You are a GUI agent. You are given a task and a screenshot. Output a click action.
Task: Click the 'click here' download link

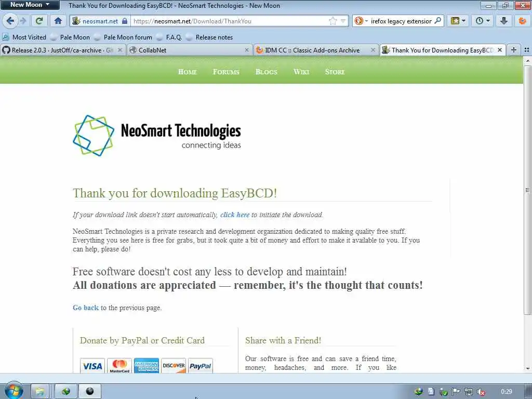(x=235, y=215)
